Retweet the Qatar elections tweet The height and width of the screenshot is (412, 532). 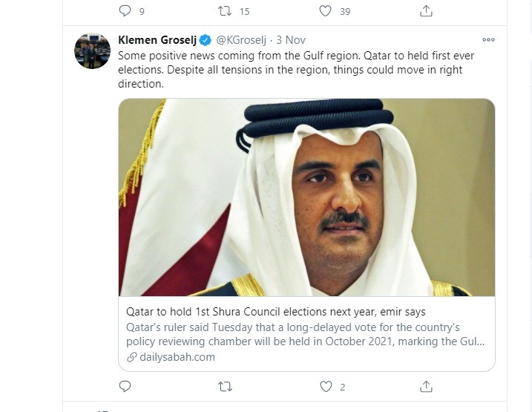225,386
